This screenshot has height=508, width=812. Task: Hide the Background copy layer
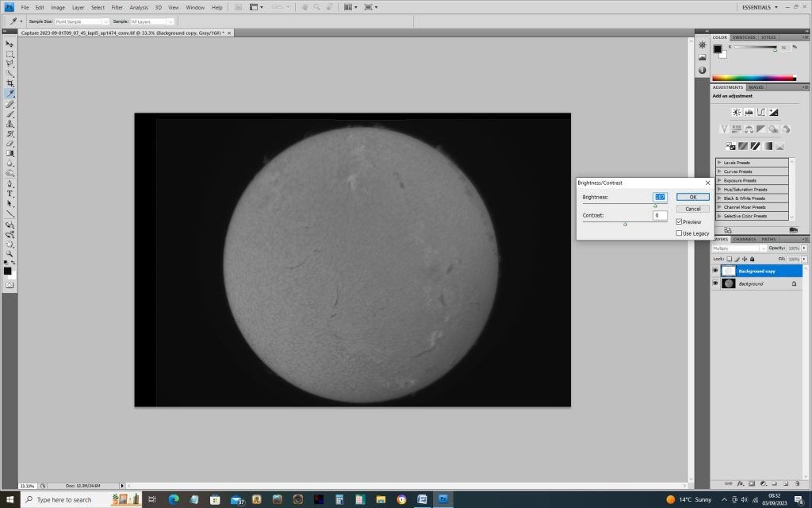click(715, 271)
